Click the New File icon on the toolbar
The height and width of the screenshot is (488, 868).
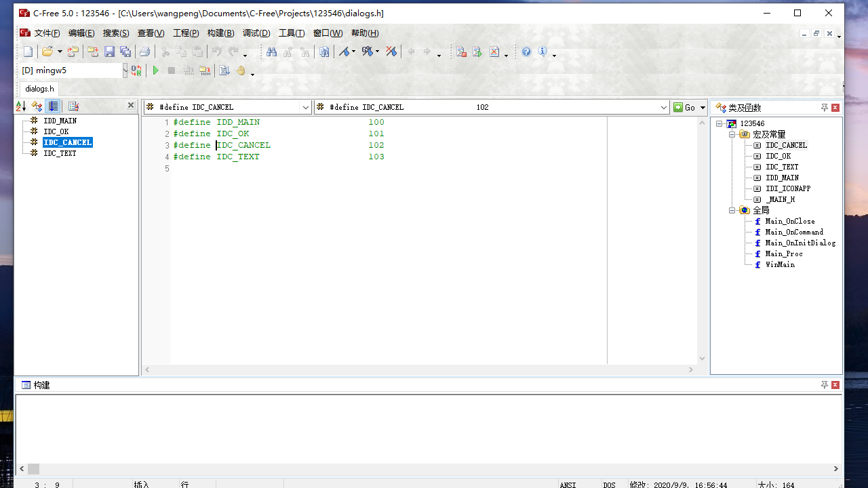(27, 51)
